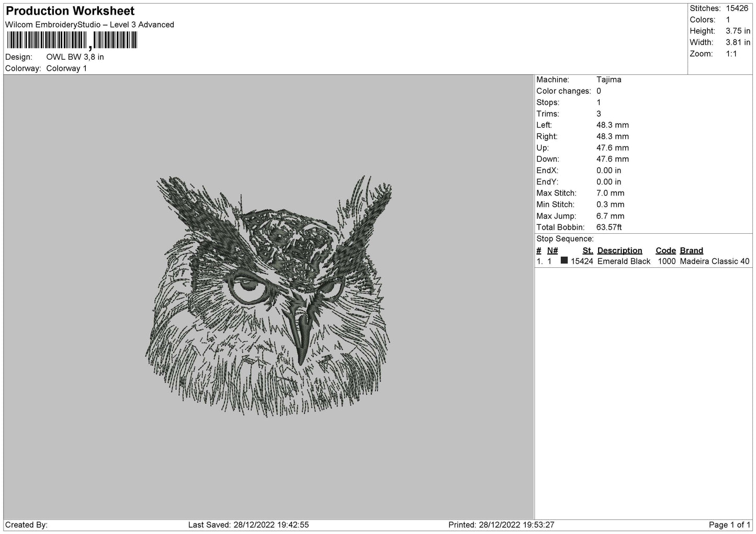
Task: Click the Madeira Classic 40 brand
Action: 715,262
